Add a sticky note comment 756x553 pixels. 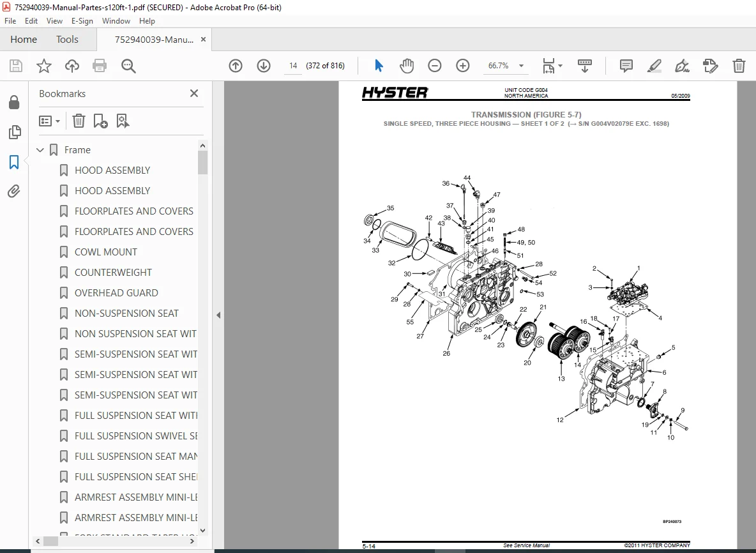tap(626, 66)
